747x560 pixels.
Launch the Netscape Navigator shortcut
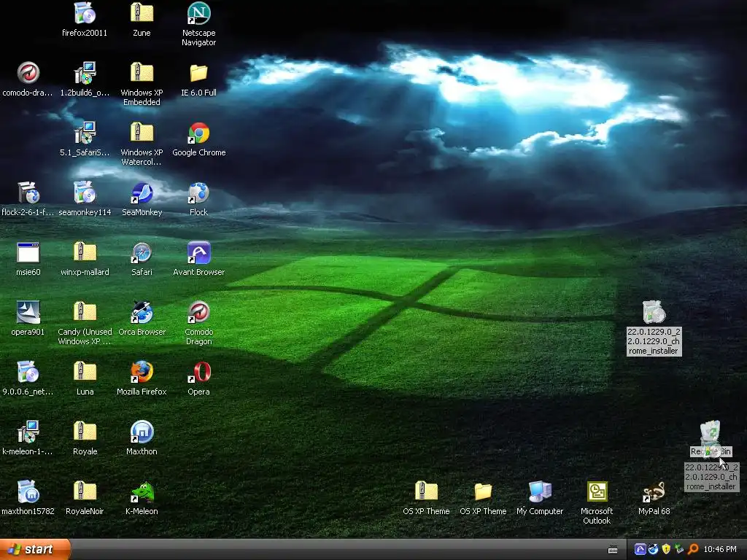[x=198, y=14]
